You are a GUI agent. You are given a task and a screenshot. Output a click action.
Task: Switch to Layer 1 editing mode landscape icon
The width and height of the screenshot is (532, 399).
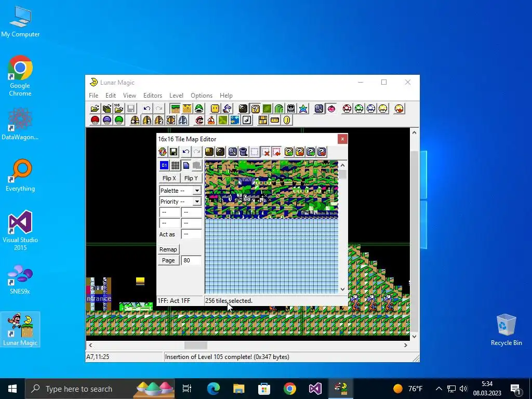coord(176,109)
